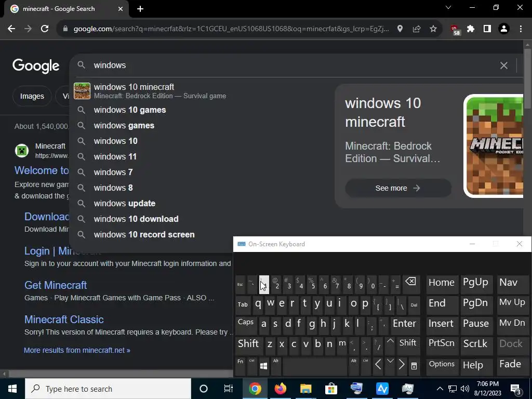Click the left arrow key on On-Screen Keyboard
532x399 pixels.
pos(378,365)
